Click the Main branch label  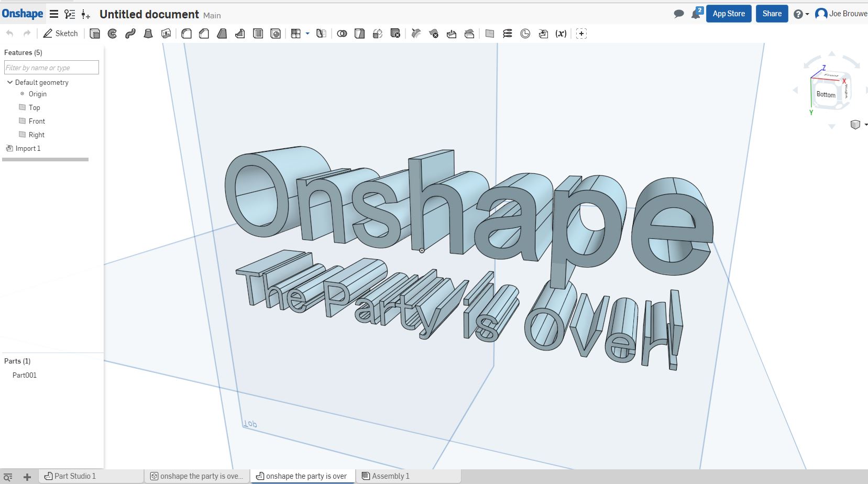click(212, 16)
